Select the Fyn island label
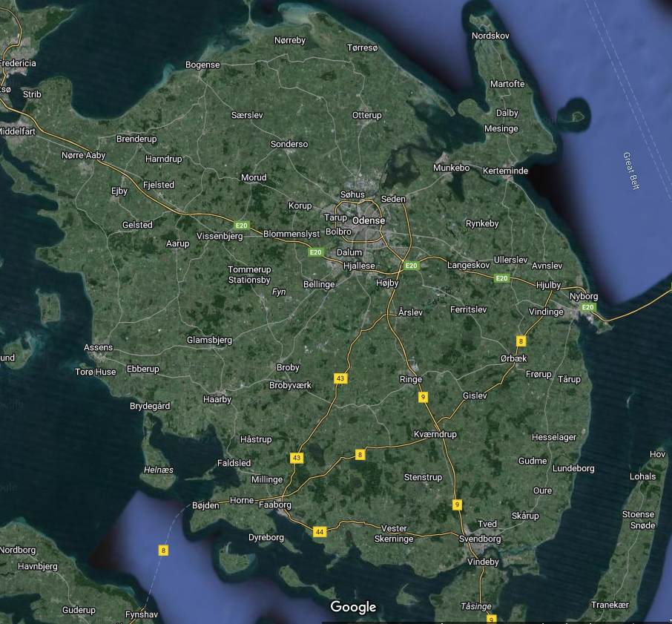 click(x=279, y=292)
